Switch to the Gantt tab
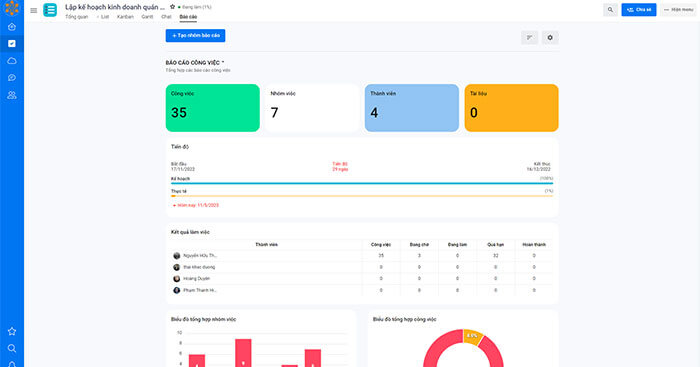This screenshot has height=367, width=700. pyautogui.click(x=147, y=17)
